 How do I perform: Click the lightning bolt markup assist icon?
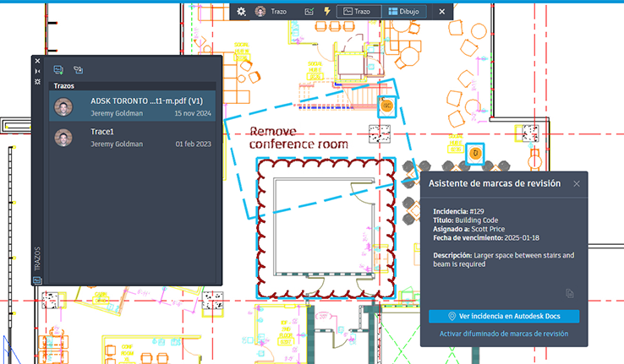coord(327,11)
